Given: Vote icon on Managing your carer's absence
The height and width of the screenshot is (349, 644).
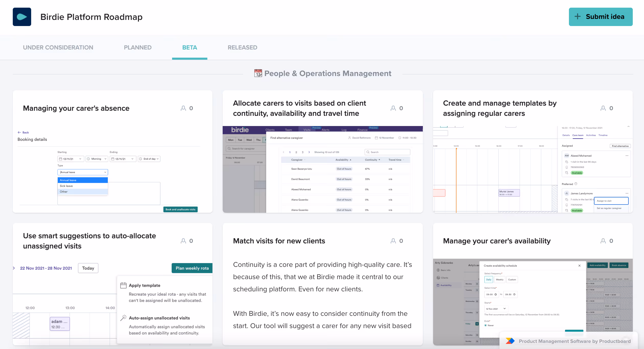Looking at the screenshot, I should [183, 108].
